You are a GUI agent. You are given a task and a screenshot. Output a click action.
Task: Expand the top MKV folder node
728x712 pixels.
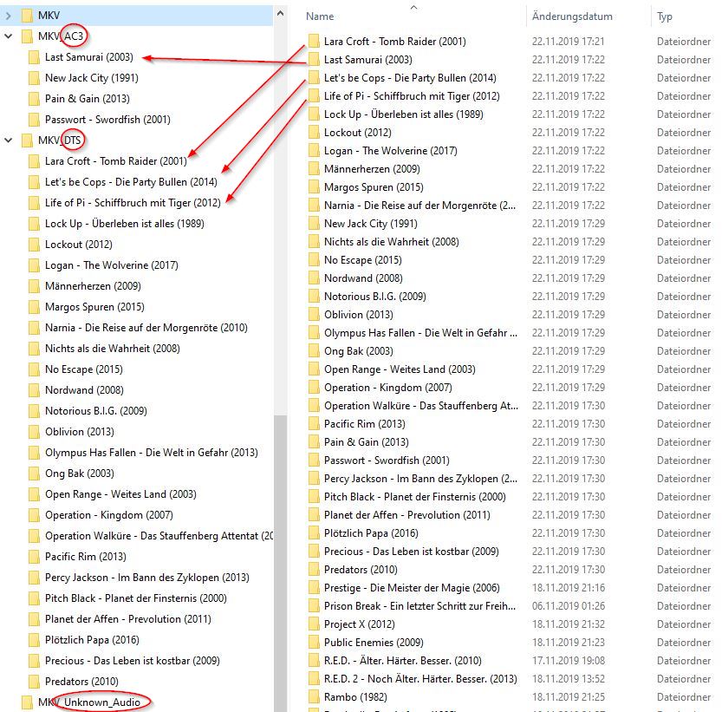pyautogui.click(x=9, y=16)
